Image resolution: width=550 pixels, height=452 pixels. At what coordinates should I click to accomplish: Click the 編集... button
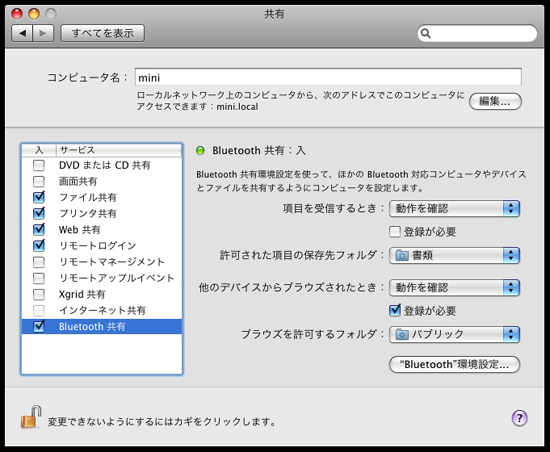495,102
